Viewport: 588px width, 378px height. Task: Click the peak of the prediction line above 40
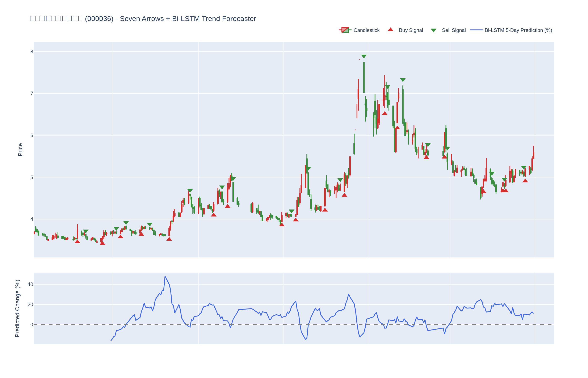tap(165, 276)
